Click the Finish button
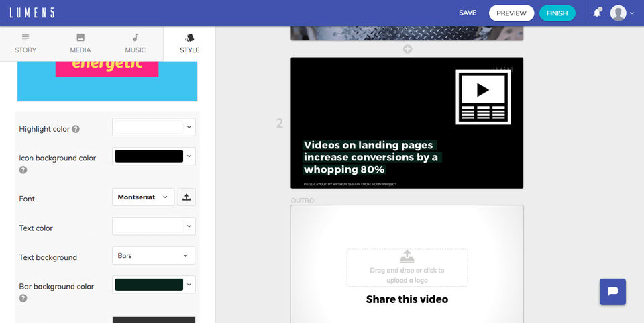 pos(557,13)
